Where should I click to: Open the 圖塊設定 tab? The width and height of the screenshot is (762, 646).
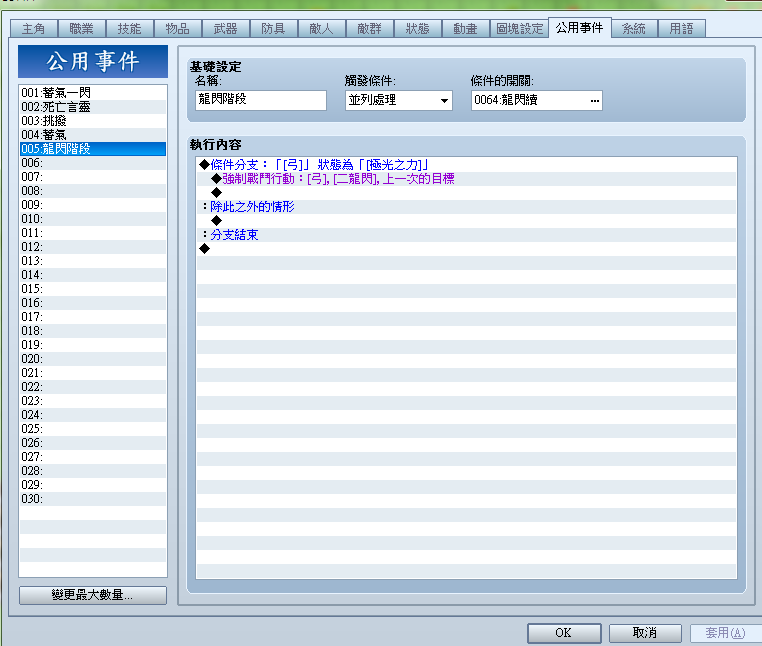coord(519,29)
